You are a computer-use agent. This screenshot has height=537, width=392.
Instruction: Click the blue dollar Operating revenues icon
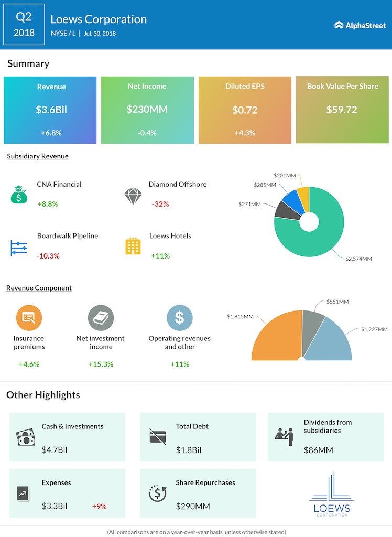pos(179,318)
